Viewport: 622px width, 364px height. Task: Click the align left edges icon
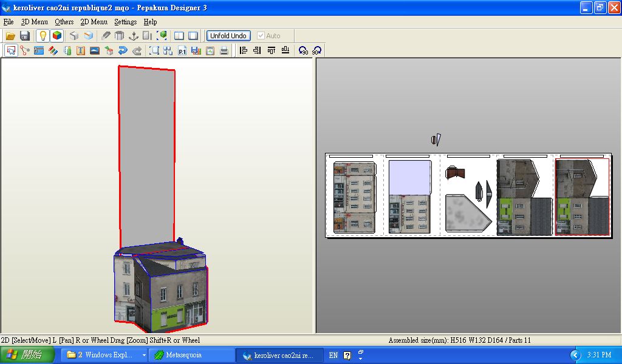pos(244,51)
